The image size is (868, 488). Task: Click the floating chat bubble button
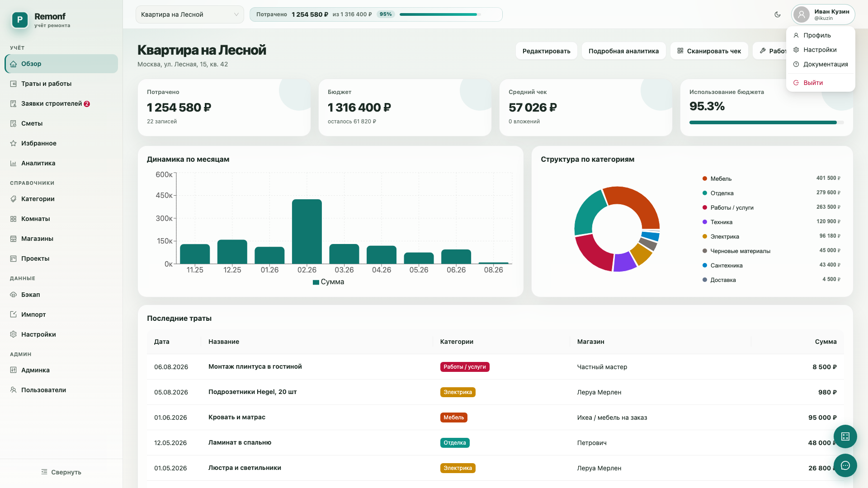[x=845, y=465]
